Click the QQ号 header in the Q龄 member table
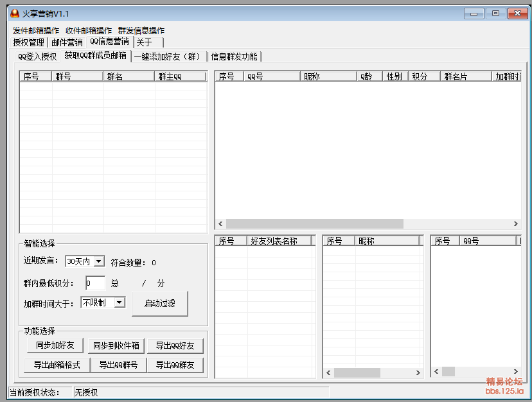 (x=272, y=76)
